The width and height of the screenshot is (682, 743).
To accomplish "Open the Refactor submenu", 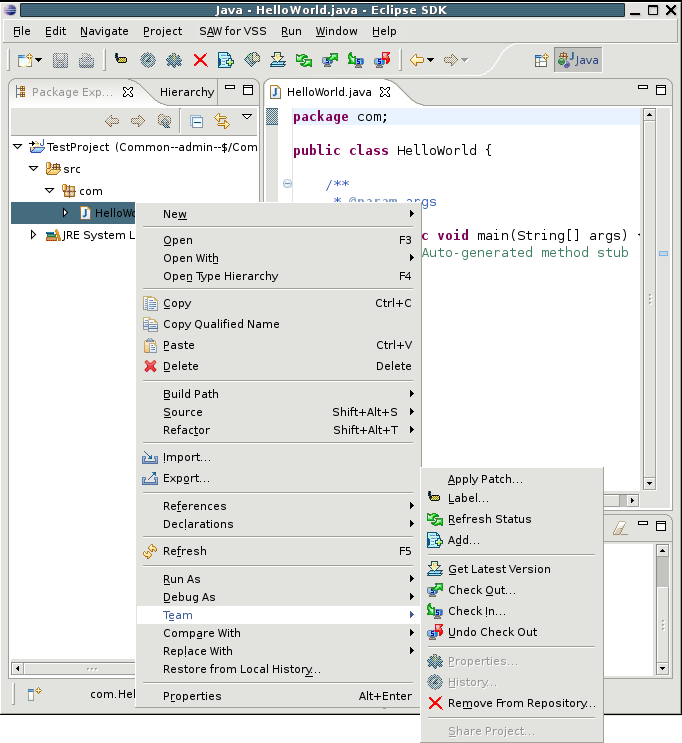I will 278,430.
